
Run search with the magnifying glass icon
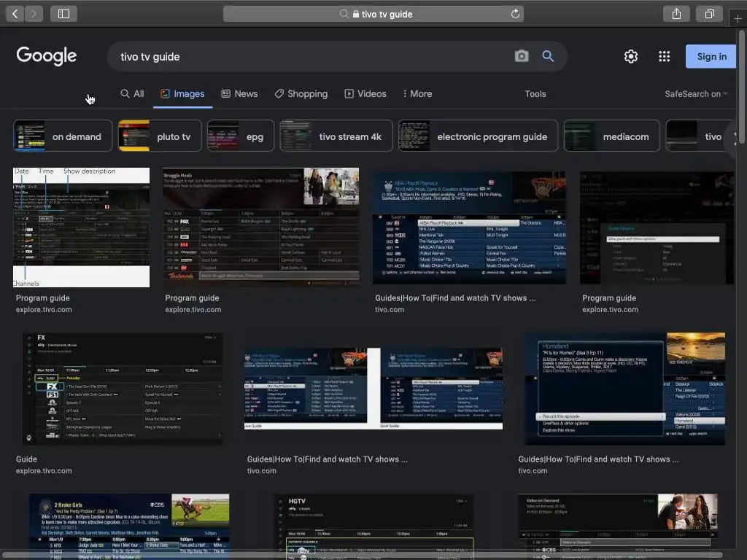point(548,56)
